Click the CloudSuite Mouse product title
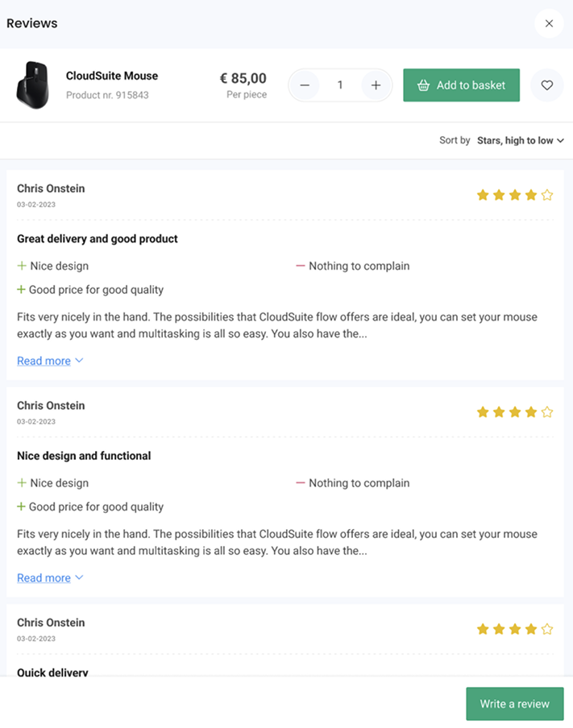Image resolution: width=573 pixels, height=728 pixels. [112, 76]
